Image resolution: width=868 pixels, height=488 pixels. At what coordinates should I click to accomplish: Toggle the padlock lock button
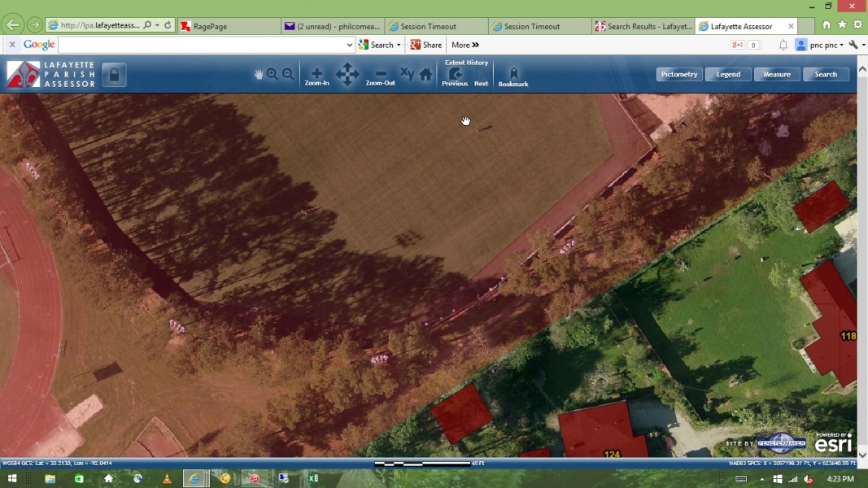click(114, 75)
